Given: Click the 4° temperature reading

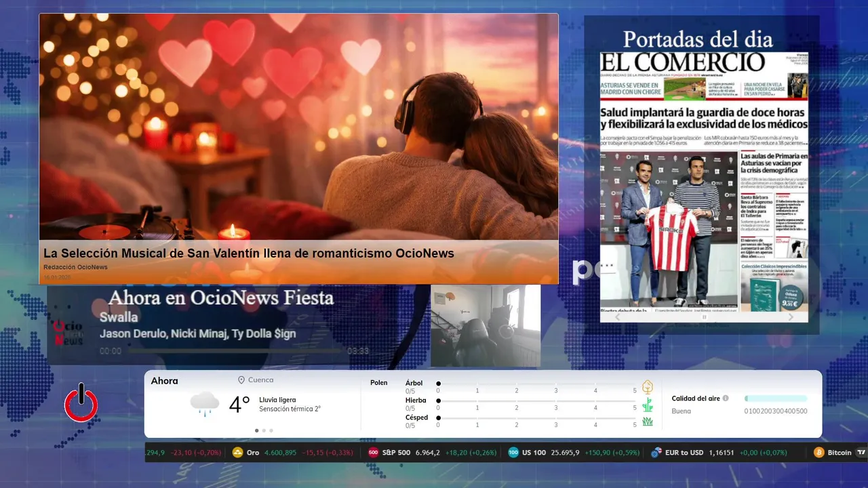Looking at the screenshot, I should click(239, 405).
